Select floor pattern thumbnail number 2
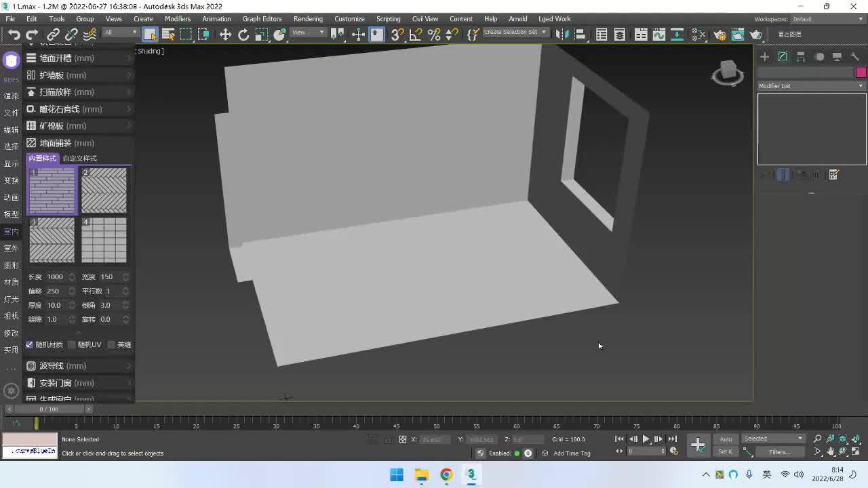The width and height of the screenshot is (868, 488). pos(104,190)
